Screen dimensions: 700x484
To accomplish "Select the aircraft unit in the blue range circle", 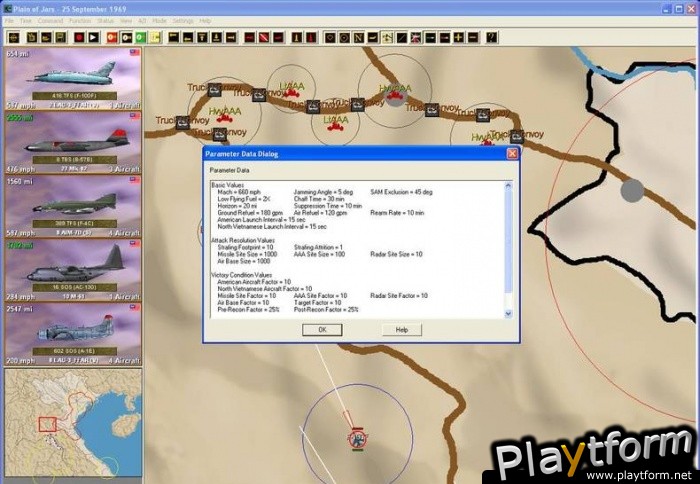I will click(357, 439).
